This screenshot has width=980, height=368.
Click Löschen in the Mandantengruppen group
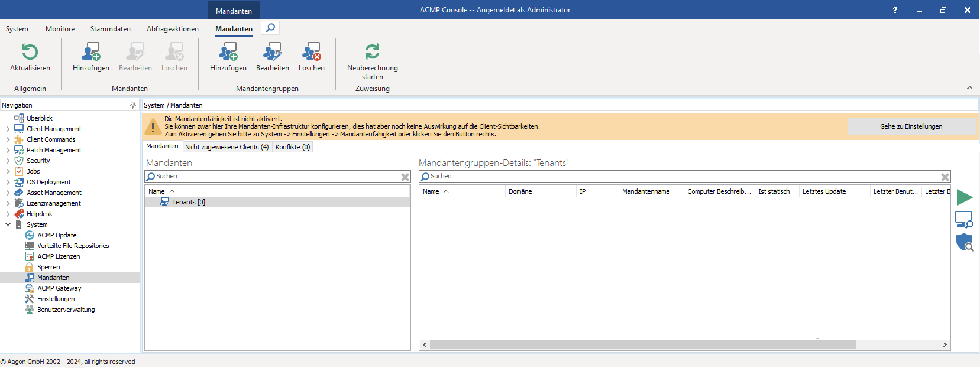[x=311, y=57]
